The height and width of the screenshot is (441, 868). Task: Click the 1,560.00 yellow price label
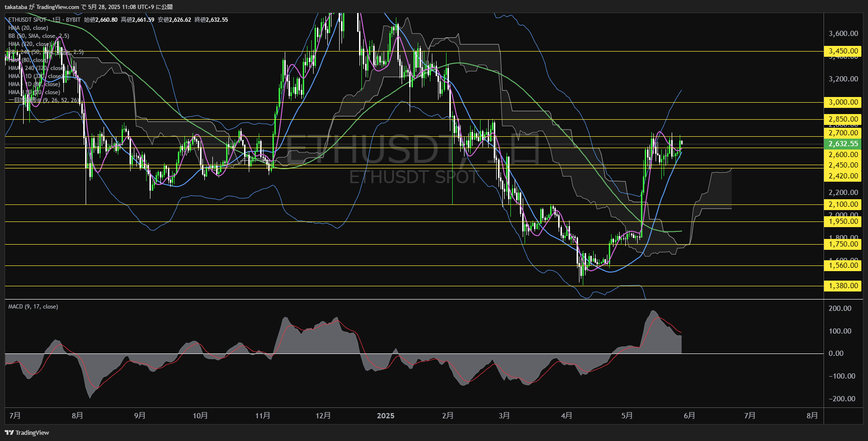pyautogui.click(x=842, y=265)
